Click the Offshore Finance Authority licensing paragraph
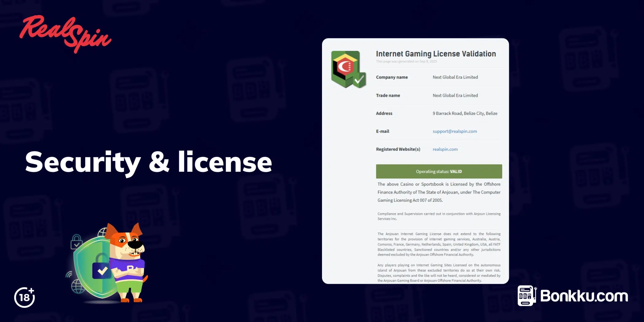 pos(439,192)
